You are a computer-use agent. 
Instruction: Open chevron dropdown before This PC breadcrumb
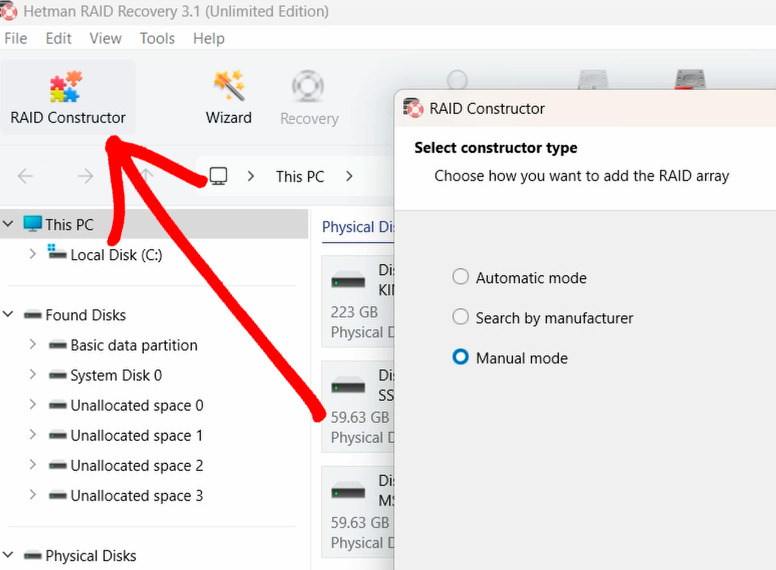(251, 176)
